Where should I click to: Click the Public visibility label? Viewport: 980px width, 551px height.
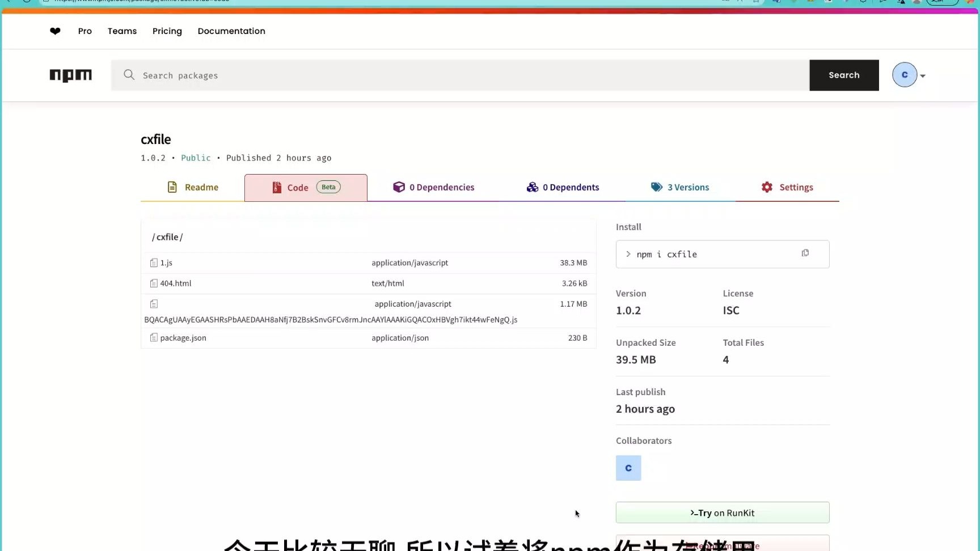pos(196,158)
